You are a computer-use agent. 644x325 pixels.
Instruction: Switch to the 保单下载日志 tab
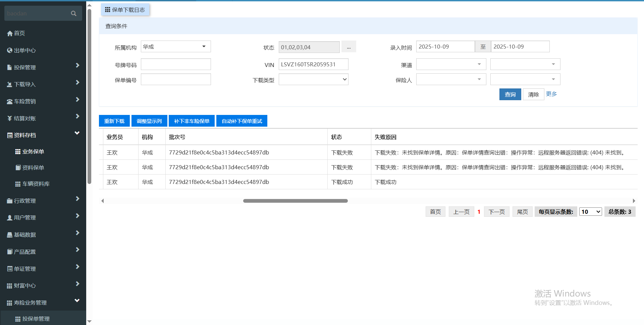pyautogui.click(x=125, y=10)
